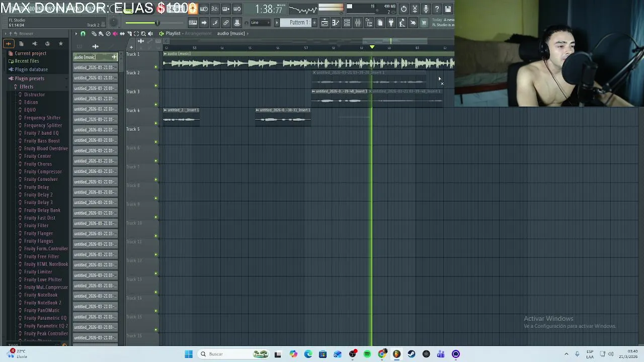Viewport: 644px width, 362px height.
Task: Select the playback speaker tool in playlist toolbar
Action: 150,34
